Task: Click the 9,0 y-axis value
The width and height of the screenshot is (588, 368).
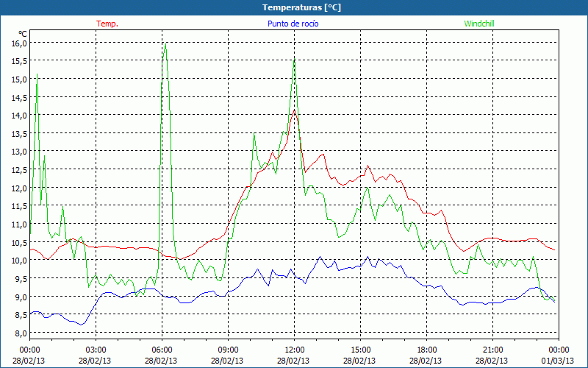Action: pos(21,297)
